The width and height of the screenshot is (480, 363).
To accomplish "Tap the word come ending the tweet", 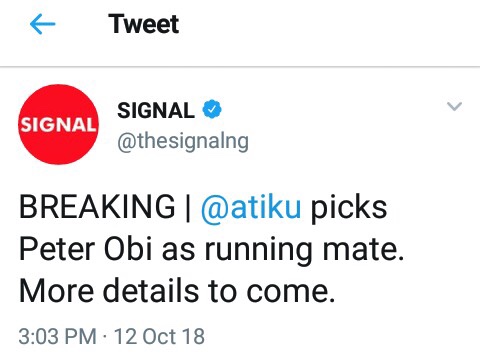I will coord(291,292).
